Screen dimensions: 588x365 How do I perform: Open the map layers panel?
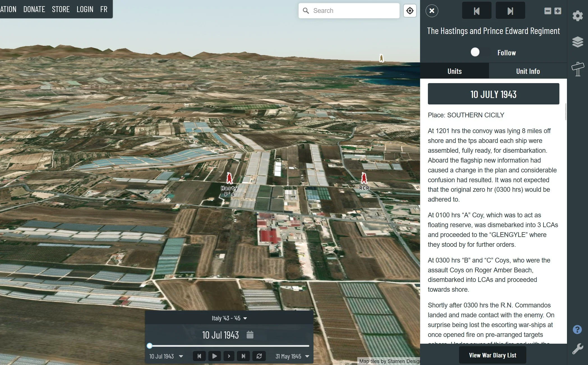(577, 42)
